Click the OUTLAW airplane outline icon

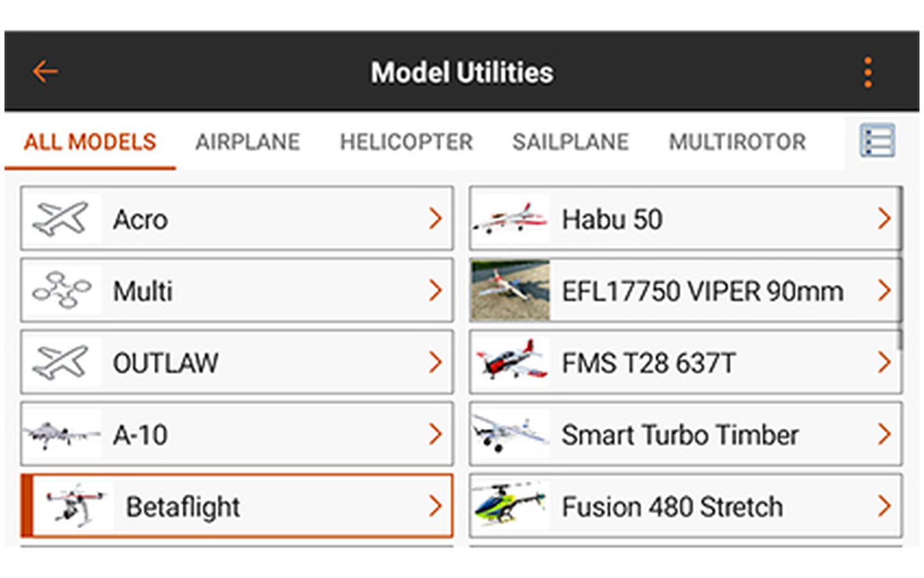pyautogui.click(x=60, y=362)
